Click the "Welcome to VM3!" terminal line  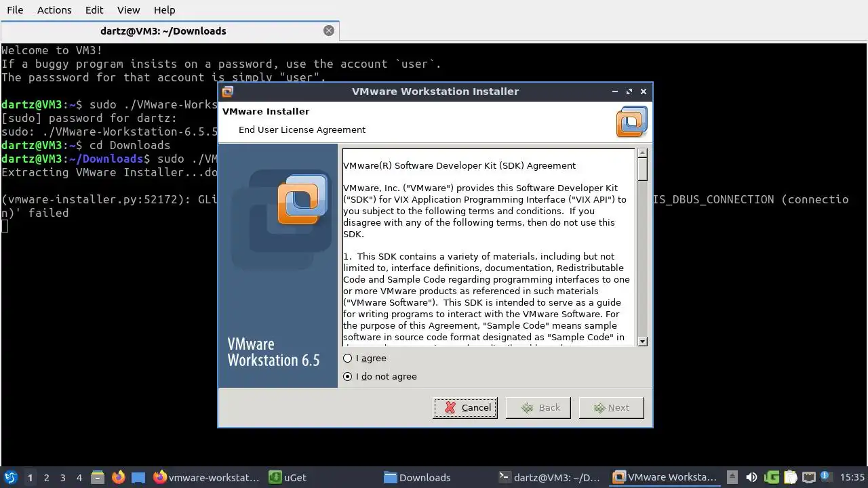[x=52, y=50]
